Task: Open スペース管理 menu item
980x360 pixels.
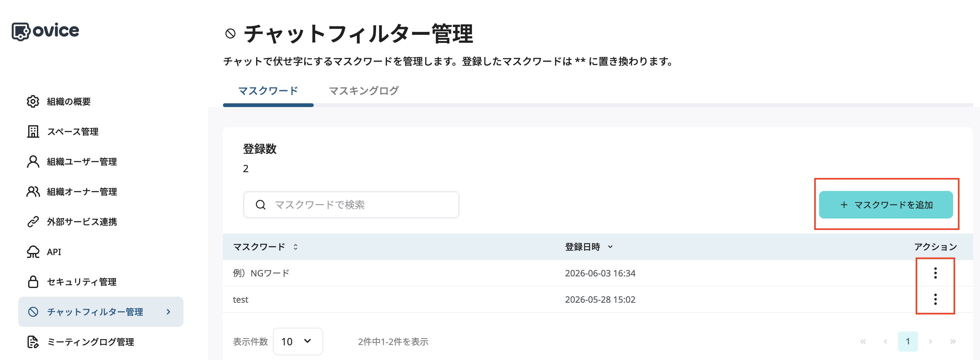Action: (x=72, y=131)
